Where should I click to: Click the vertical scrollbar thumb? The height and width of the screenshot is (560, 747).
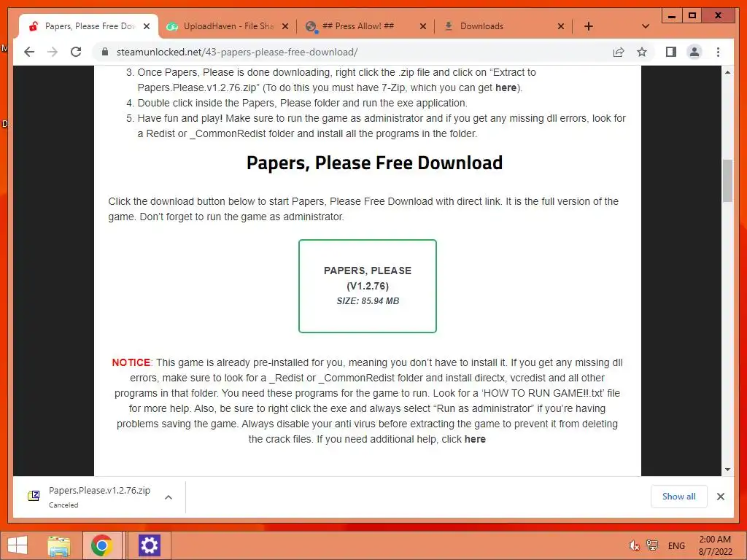point(727,181)
